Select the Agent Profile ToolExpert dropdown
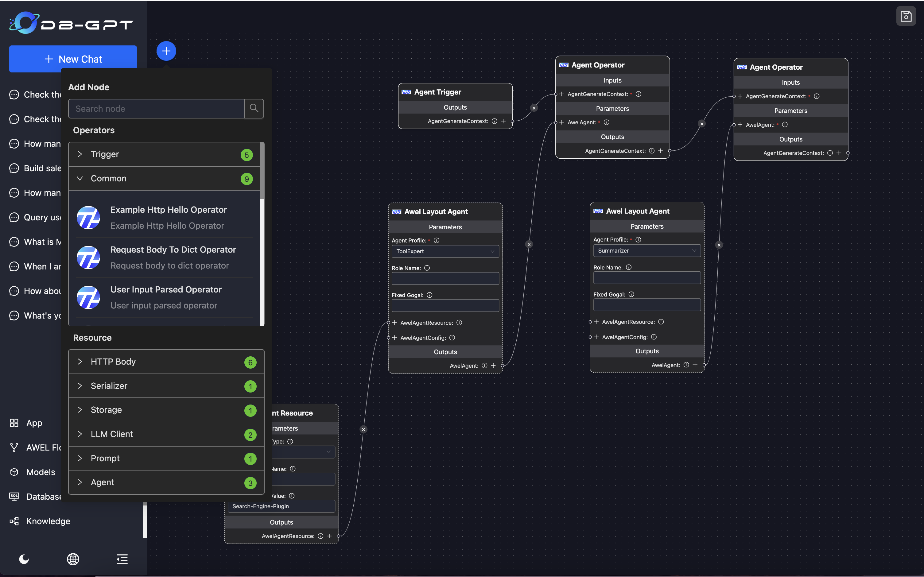 (x=445, y=251)
